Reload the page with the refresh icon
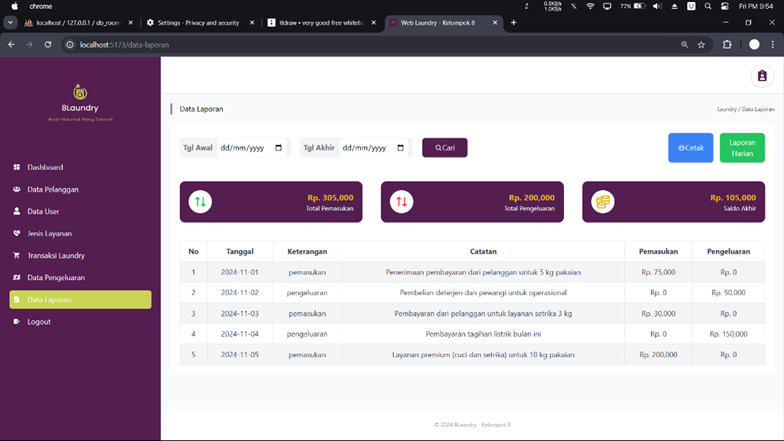Viewport: 784px width, 441px height. pos(48,44)
